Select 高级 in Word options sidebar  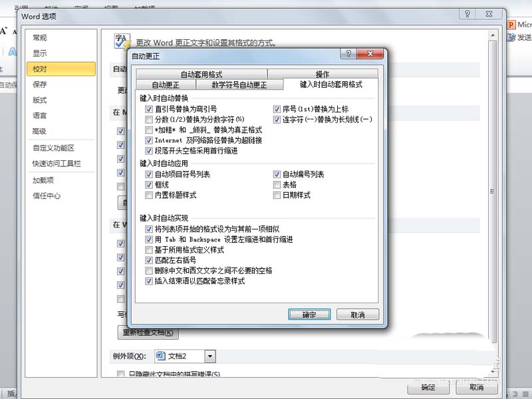pyautogui.click(x=61, y=131)
